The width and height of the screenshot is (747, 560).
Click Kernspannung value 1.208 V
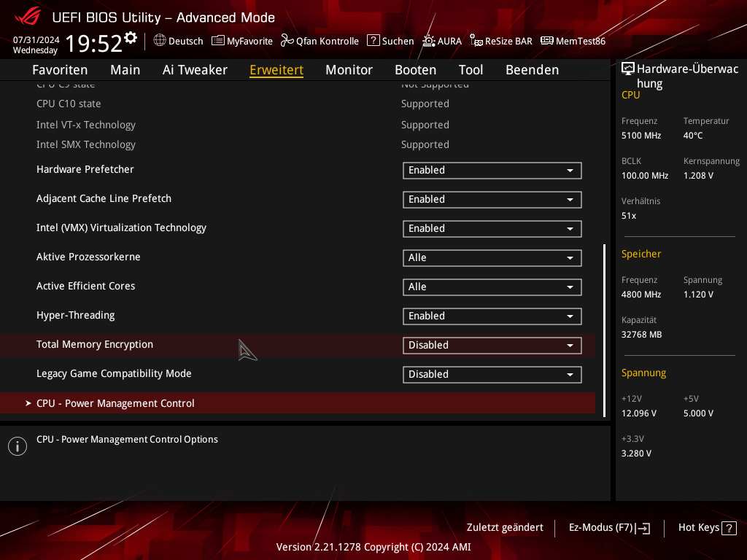(698, 176)
